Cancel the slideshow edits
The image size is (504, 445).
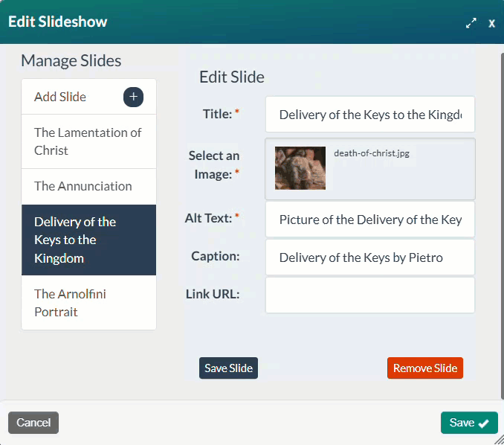point(33,423)
